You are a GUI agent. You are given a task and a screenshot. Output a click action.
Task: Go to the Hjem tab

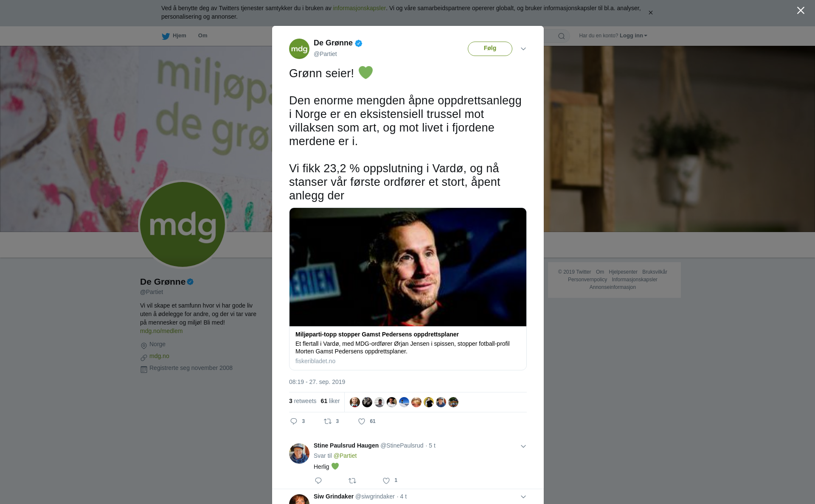click(174, 36)
